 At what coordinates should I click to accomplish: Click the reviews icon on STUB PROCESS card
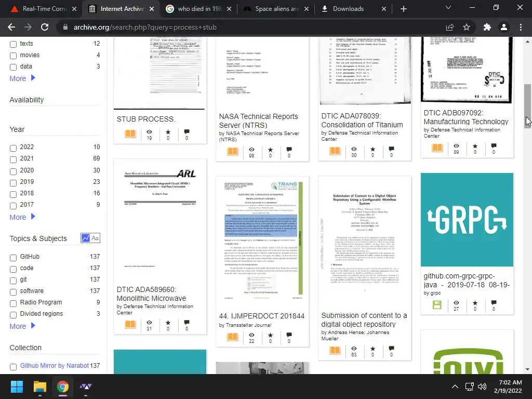(x=187, y=131)
